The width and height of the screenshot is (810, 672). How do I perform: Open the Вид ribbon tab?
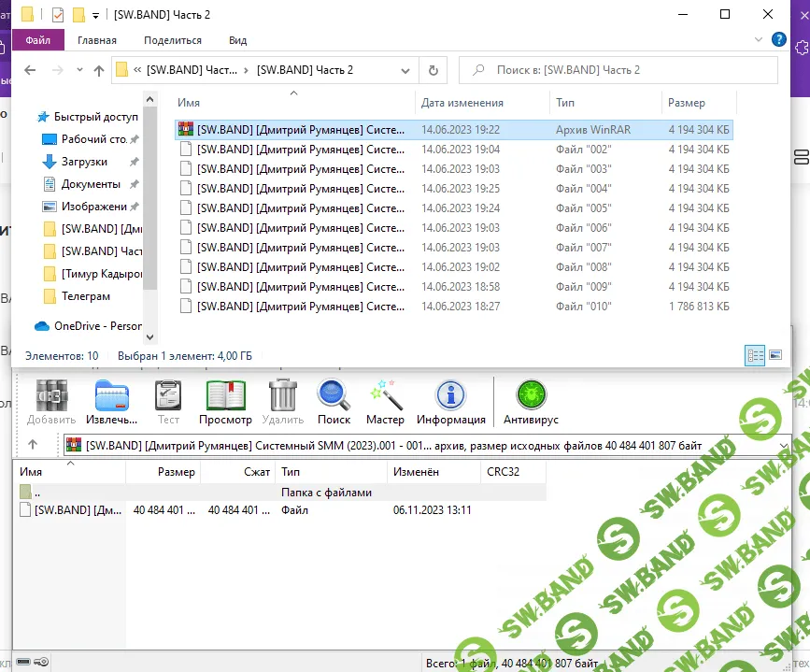(x=237, y=40)
